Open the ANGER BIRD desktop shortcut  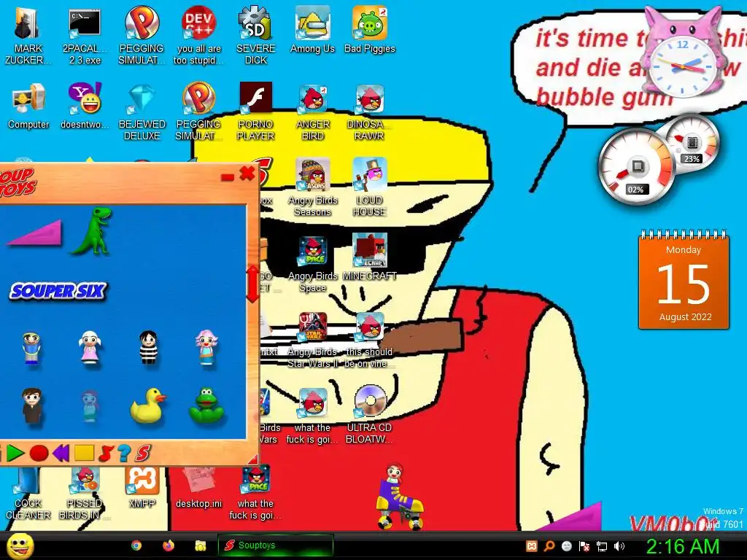click(x=312, y=112)
